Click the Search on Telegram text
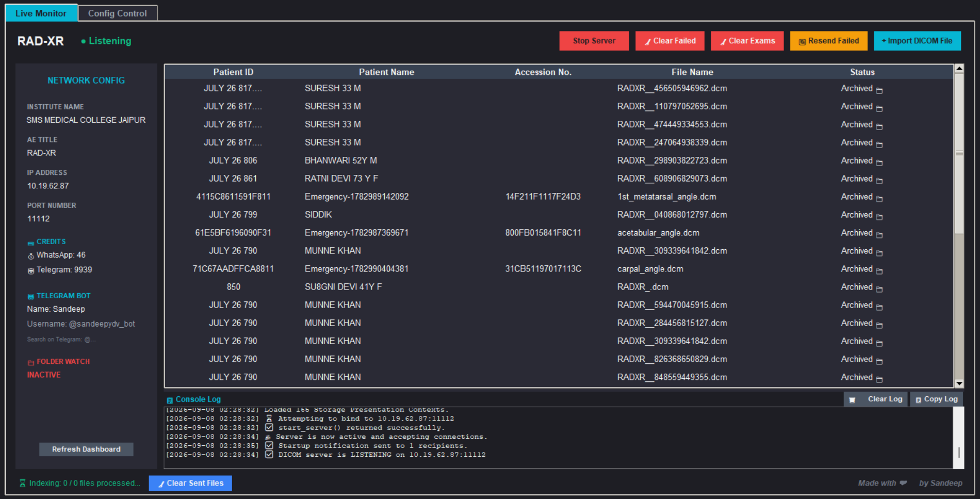Screen dimensions: 980x499 (61, 340)
